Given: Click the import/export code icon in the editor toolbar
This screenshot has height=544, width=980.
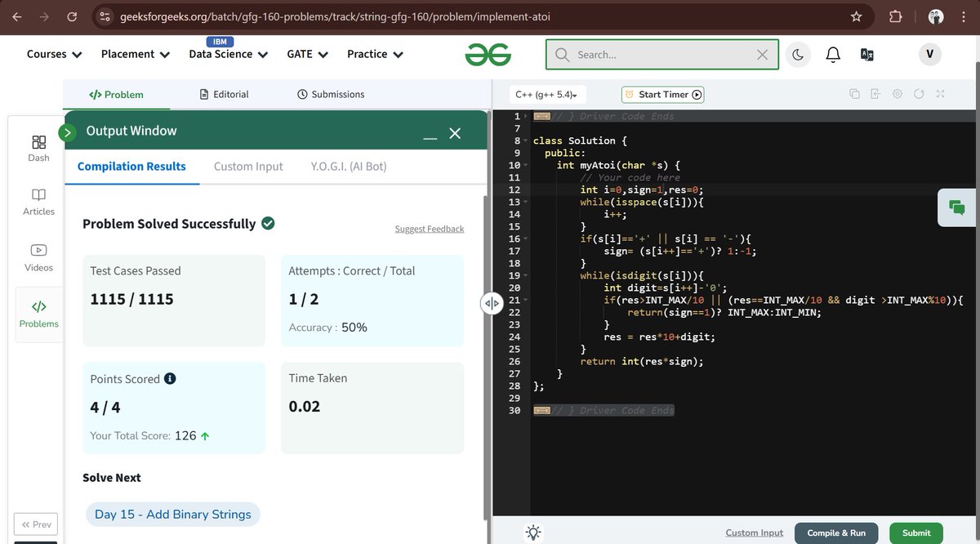Looking at the screenshot, I should coord(875,94).
